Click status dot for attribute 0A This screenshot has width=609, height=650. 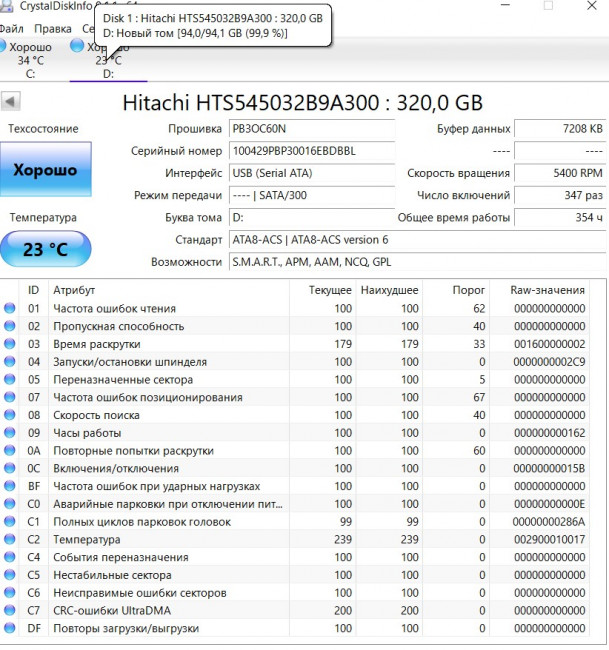(x=10, y=450)
